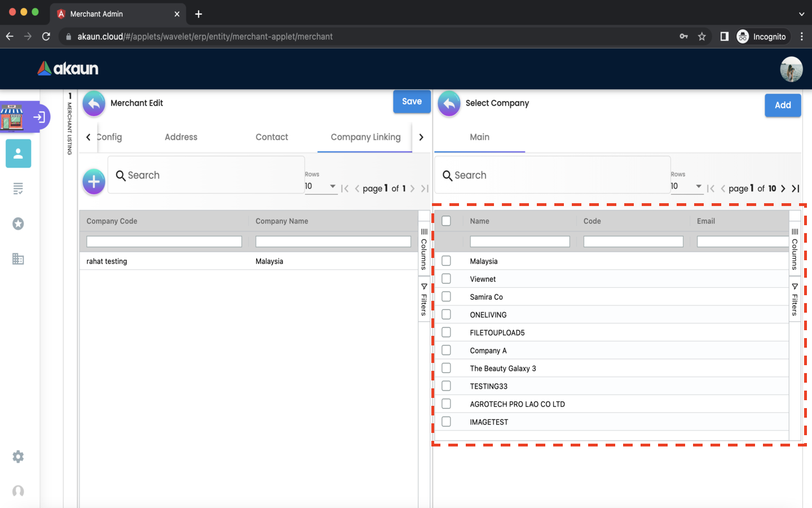Click the Company Code filter input field

click(164, 242)
